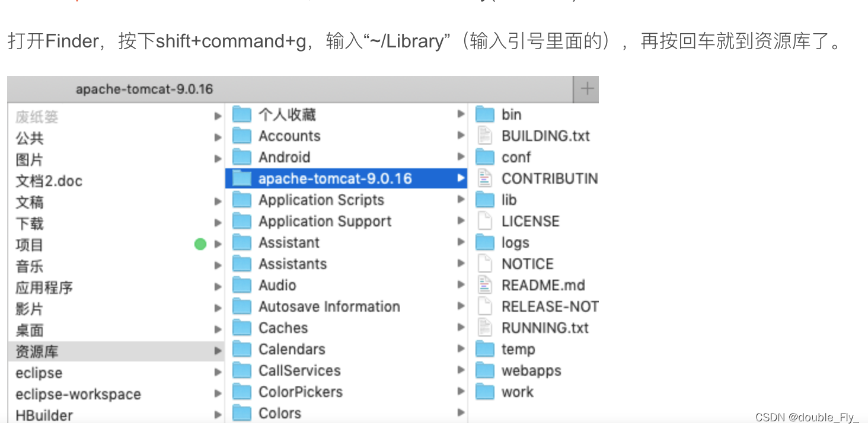Click the lib folder icon

pos(485,200)
